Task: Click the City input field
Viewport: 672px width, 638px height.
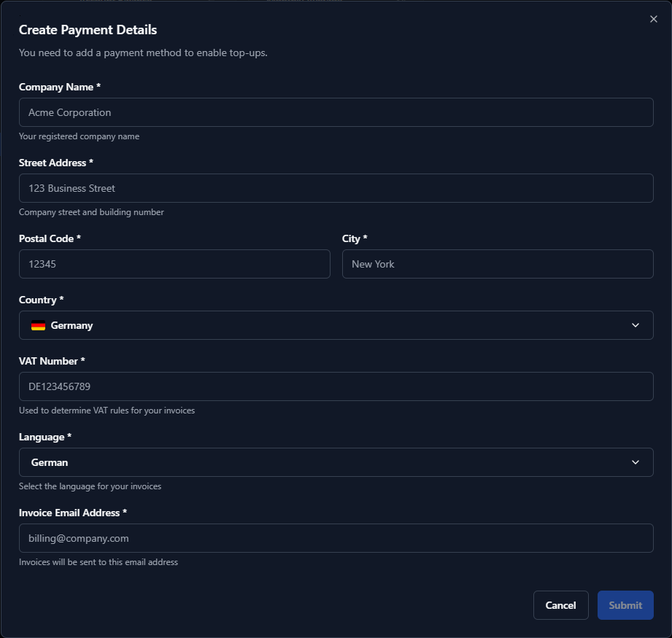Action: 498,264
